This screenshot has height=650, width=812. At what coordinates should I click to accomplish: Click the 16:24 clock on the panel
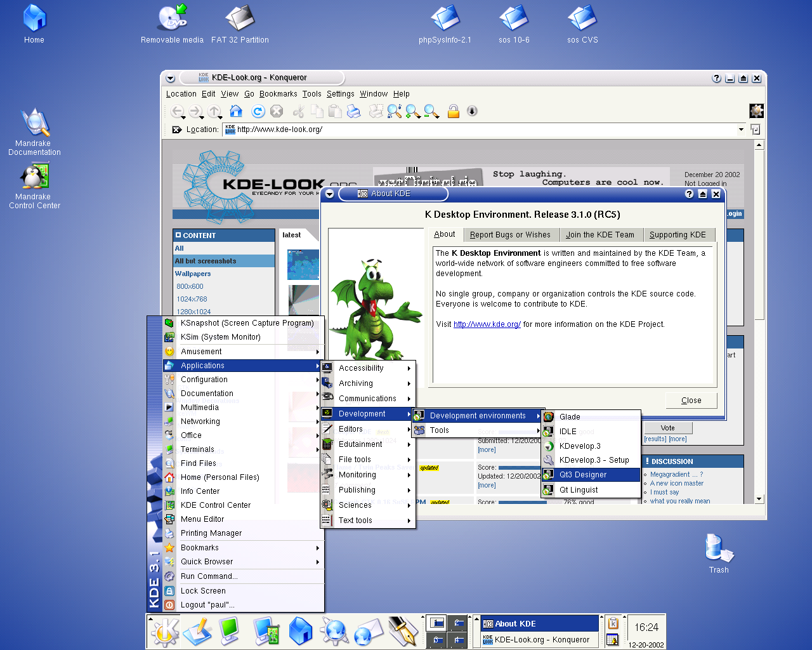(x=646, y=627)
